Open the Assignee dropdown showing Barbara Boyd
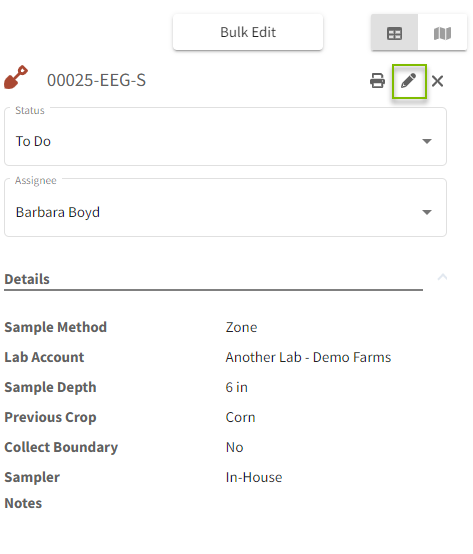This screenshot has height=554, width=473. click(225, 208)
